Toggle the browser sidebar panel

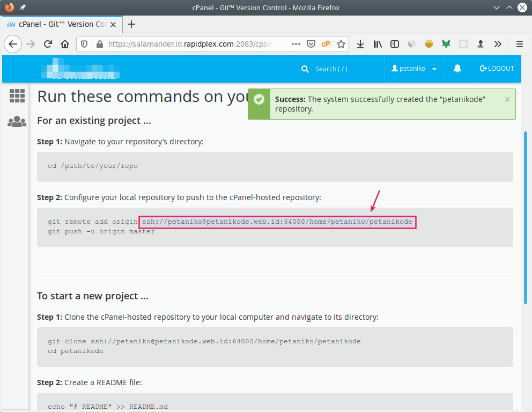point(394,44)
